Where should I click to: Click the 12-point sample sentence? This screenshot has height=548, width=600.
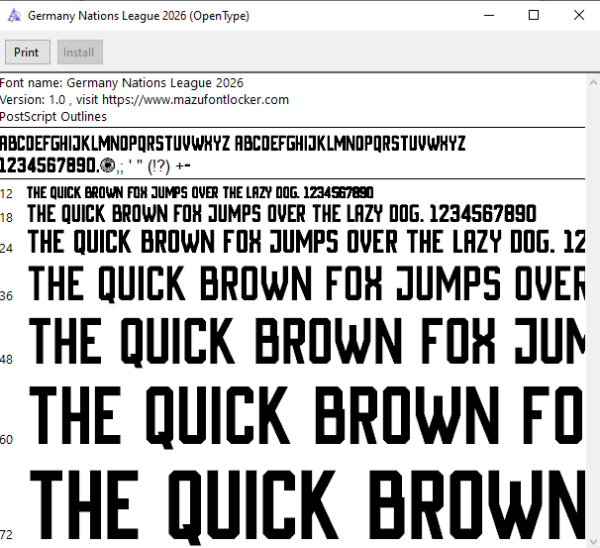point(200,192)
